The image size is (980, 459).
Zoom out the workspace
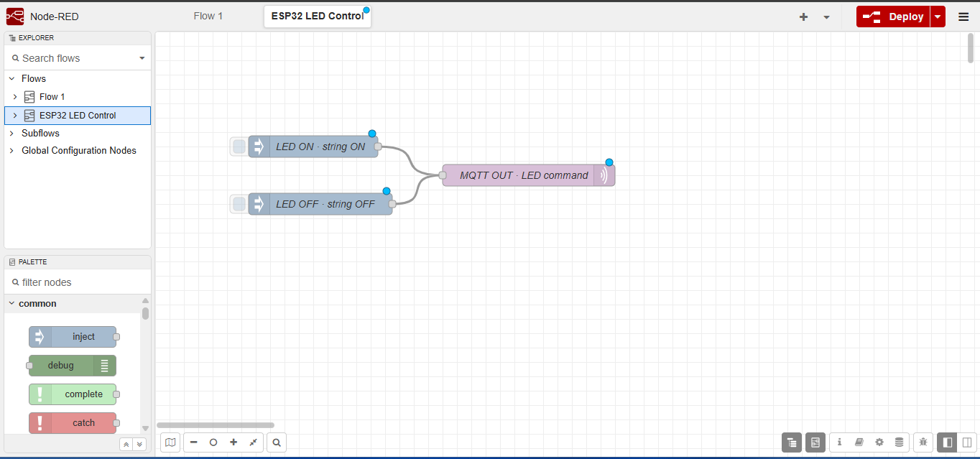193,442
